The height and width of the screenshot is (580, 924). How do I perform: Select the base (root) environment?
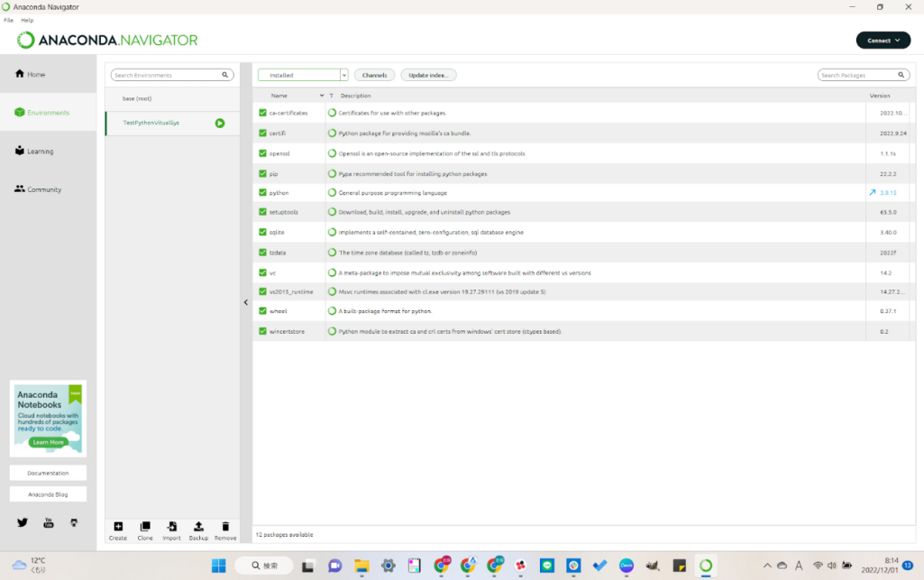(x=173, y=98)
